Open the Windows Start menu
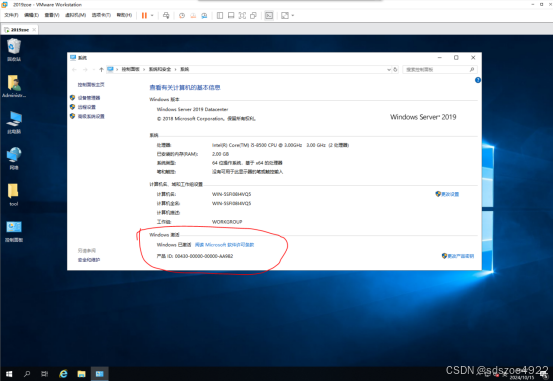 (9, 374)
